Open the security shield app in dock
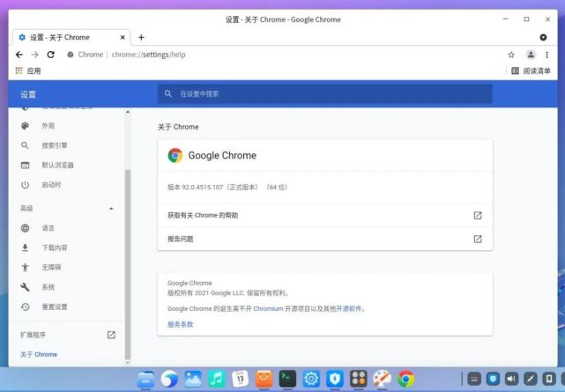 [335, 379]
